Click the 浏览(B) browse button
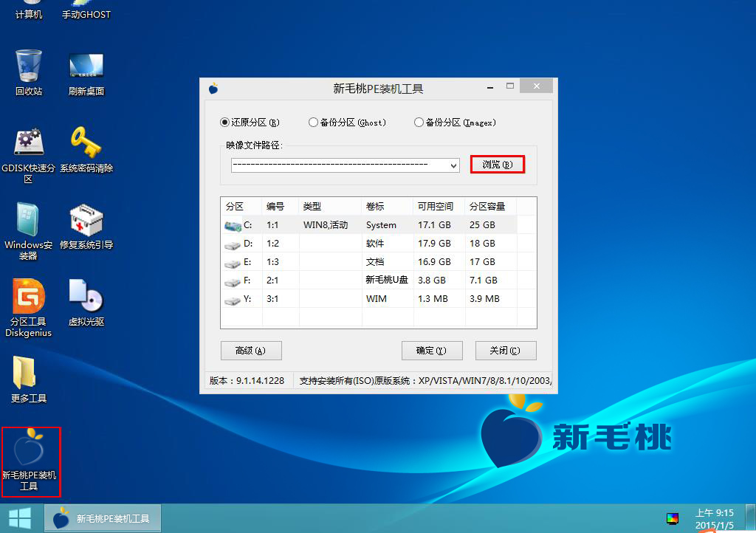The image size is (756, 533). (x=497, y=165)
